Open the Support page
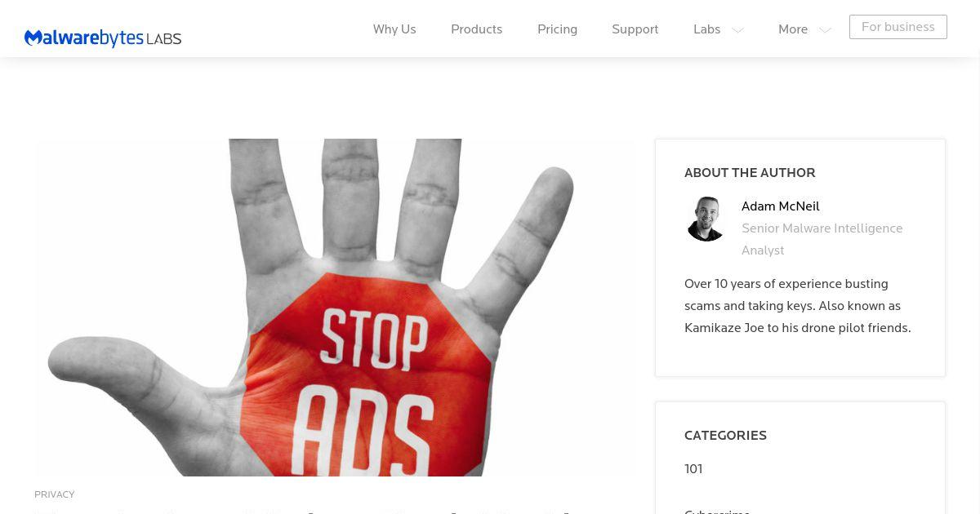Screen dimensions: 980x514 [635, 29]
